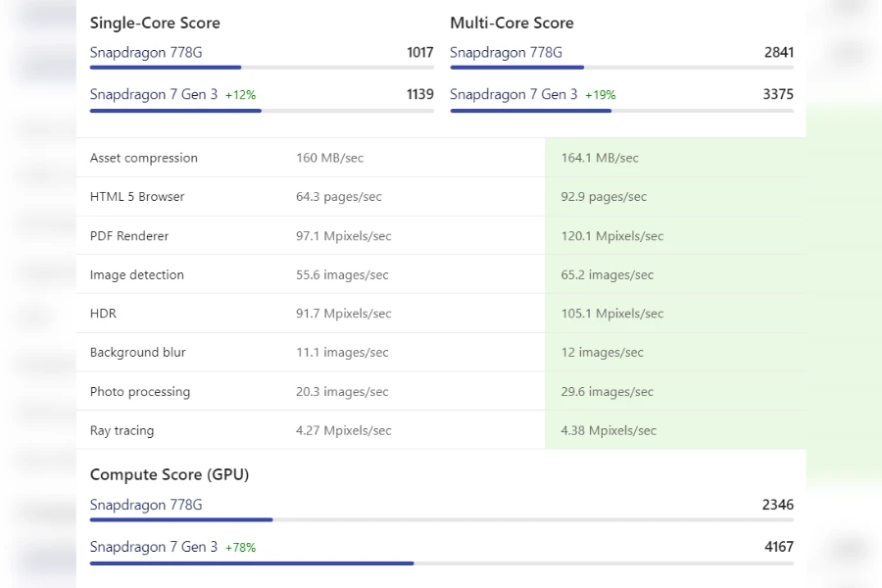
Task: Click the Ray tracing row label
Action: (x=122, y=430)
